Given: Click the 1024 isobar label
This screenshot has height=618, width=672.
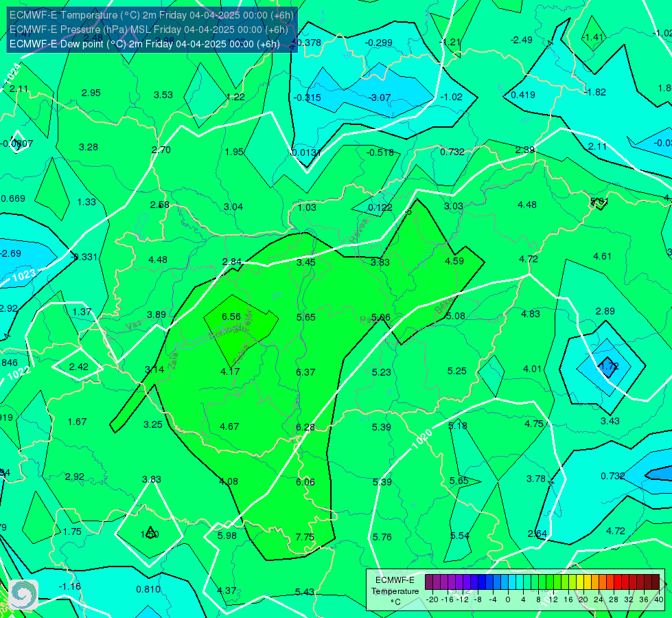Looking at the screenshot, I should point(12,73).
